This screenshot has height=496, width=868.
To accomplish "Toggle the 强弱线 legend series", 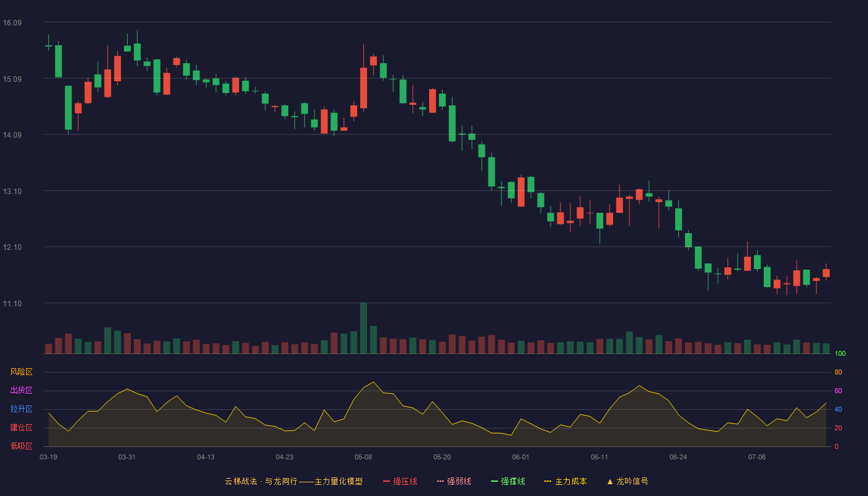I will [x=454, y=481].
